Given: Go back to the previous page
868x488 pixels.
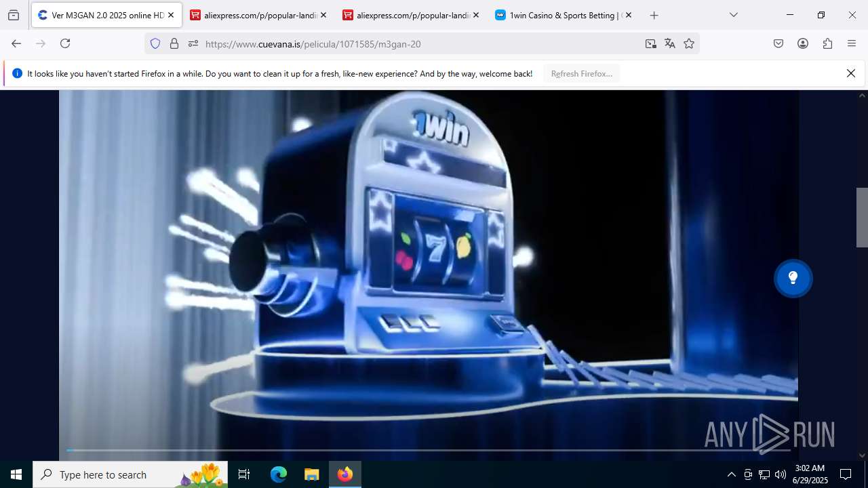Looking at the screenshot, I should [16, 43].
